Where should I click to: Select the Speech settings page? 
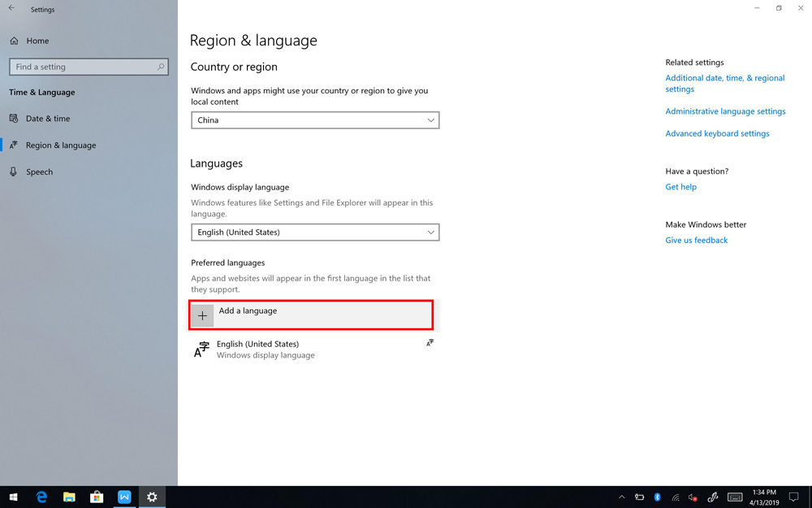(39, 172)
